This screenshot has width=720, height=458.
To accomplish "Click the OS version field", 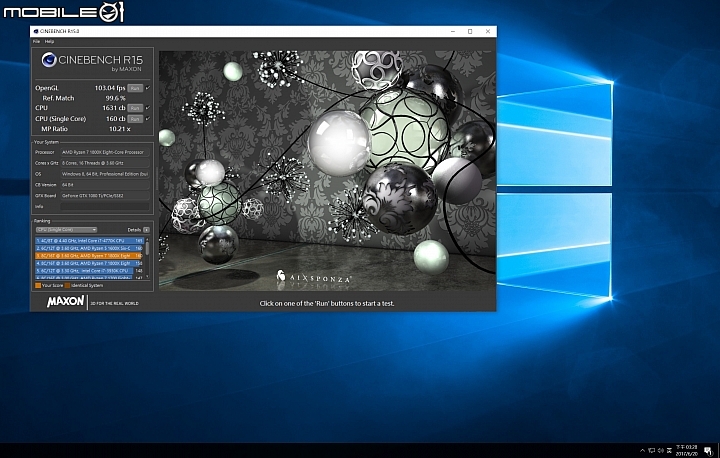I will pyautogui.click(x=105, y=174).
